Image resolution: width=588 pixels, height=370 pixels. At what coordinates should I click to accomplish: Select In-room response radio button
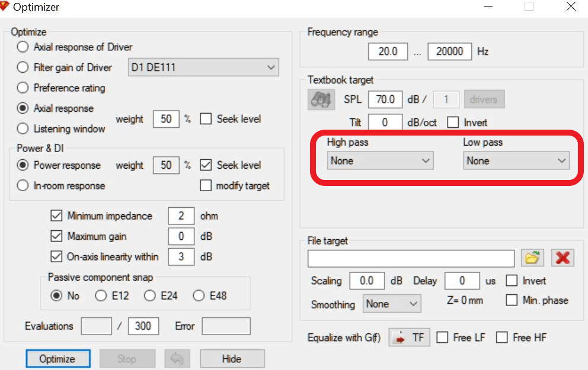click(23, 185)
